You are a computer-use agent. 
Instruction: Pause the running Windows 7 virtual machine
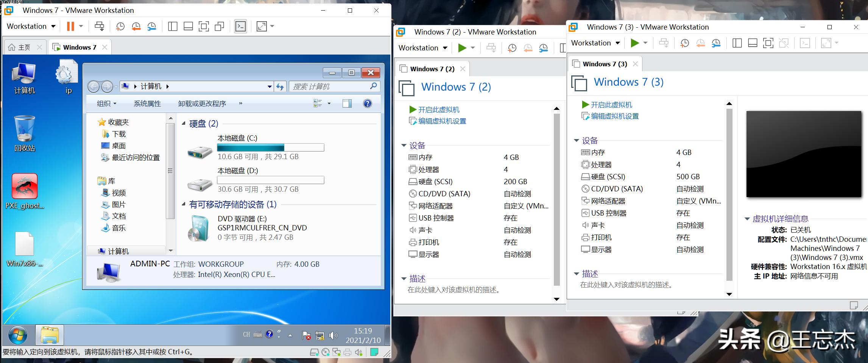click(69, 26)
